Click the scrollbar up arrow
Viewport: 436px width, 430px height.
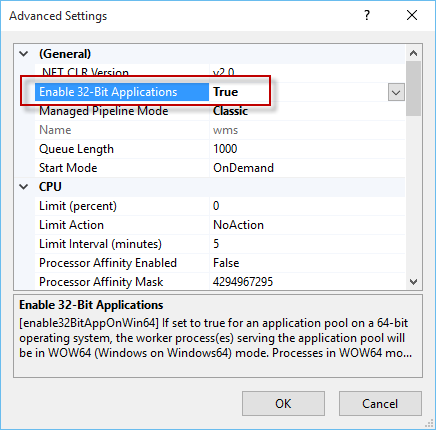point(414,53)
